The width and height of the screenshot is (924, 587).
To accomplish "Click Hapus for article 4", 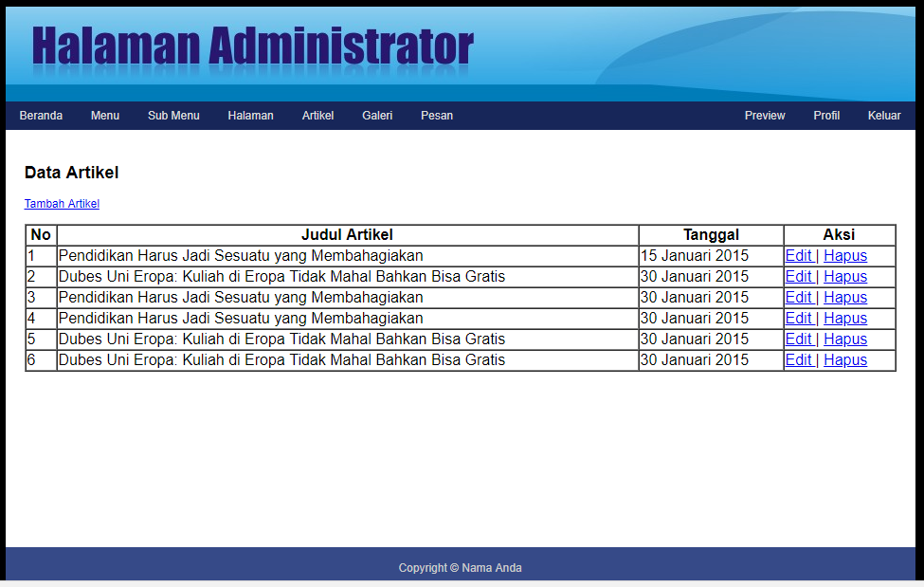I will [845, 319].
